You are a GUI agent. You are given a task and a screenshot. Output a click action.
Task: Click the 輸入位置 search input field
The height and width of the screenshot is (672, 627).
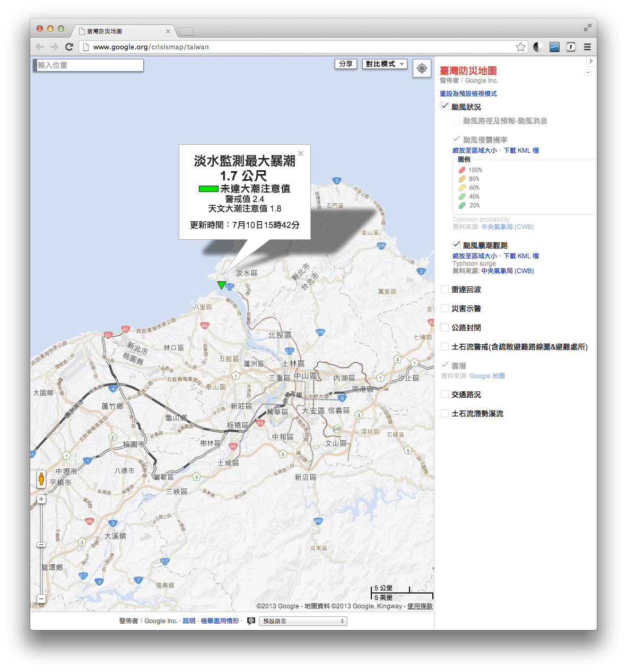click(x=88, y=65)
